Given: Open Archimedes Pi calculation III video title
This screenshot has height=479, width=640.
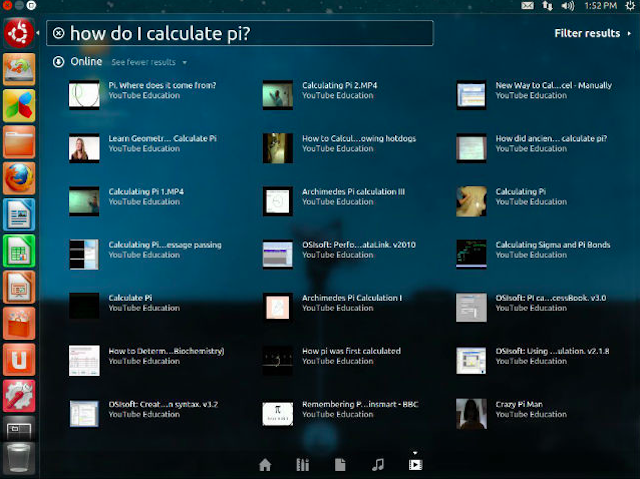Looking at the screenshot, I should coord(353,191).
